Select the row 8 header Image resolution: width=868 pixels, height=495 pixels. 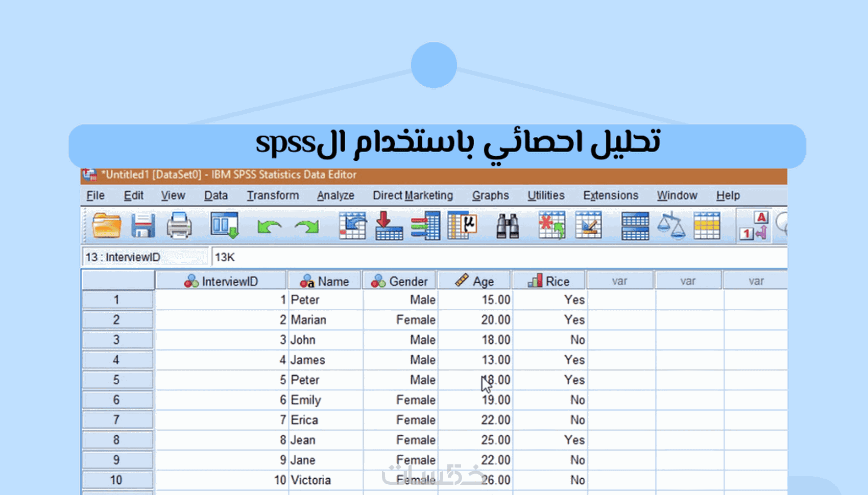tap(117, 440)
